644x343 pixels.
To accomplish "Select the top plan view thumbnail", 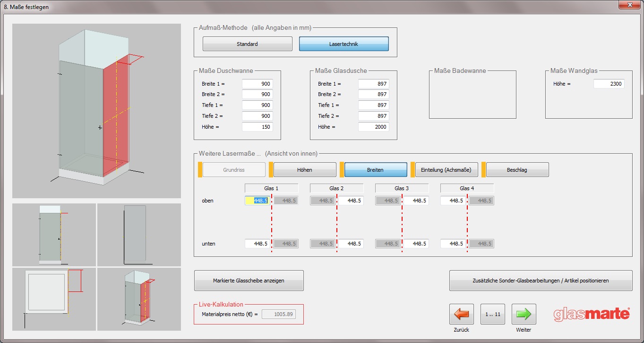I will 54,299.
